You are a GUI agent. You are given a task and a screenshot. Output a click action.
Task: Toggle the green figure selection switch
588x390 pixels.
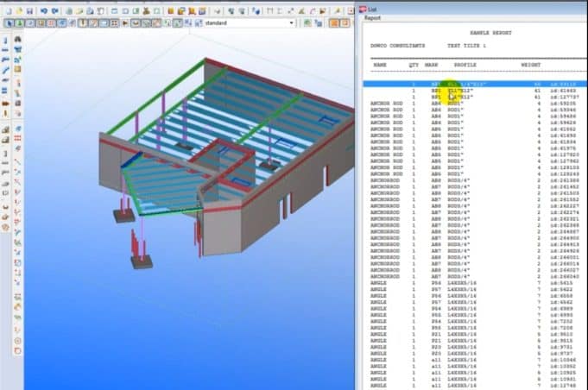tap(20, 23)
